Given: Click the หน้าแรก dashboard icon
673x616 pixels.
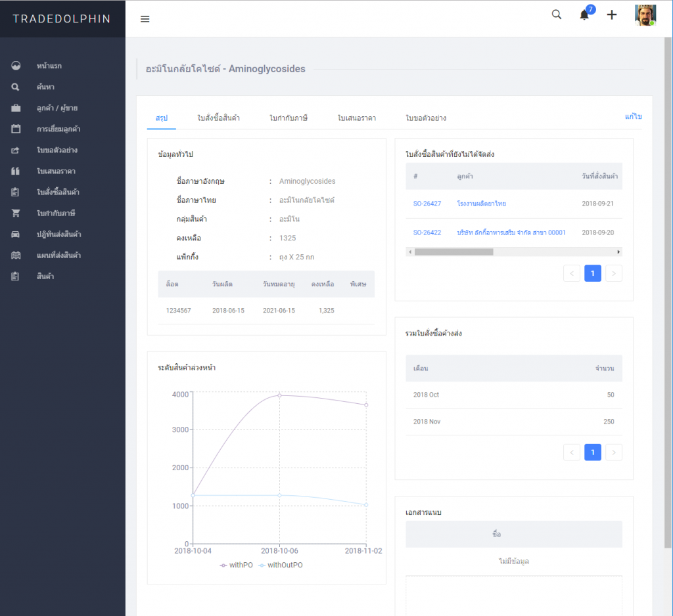Looking at the screenshot, I should 16,66.
